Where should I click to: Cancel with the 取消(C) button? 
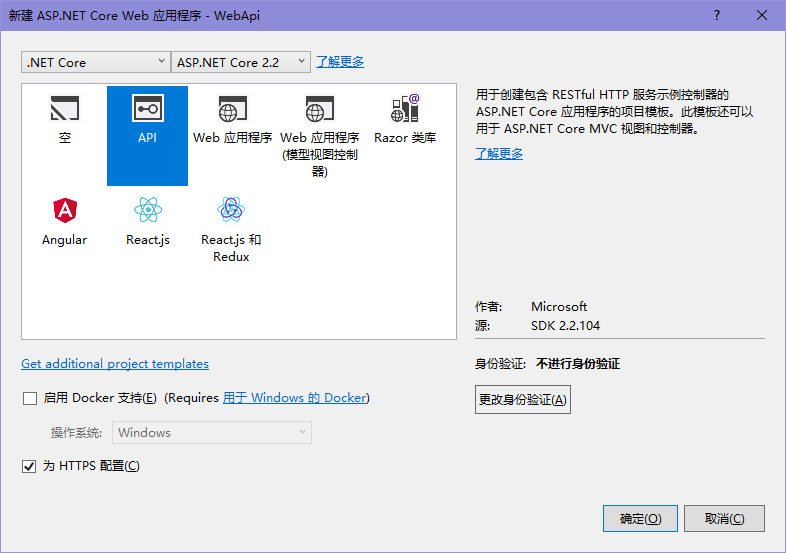pos(724,518)
